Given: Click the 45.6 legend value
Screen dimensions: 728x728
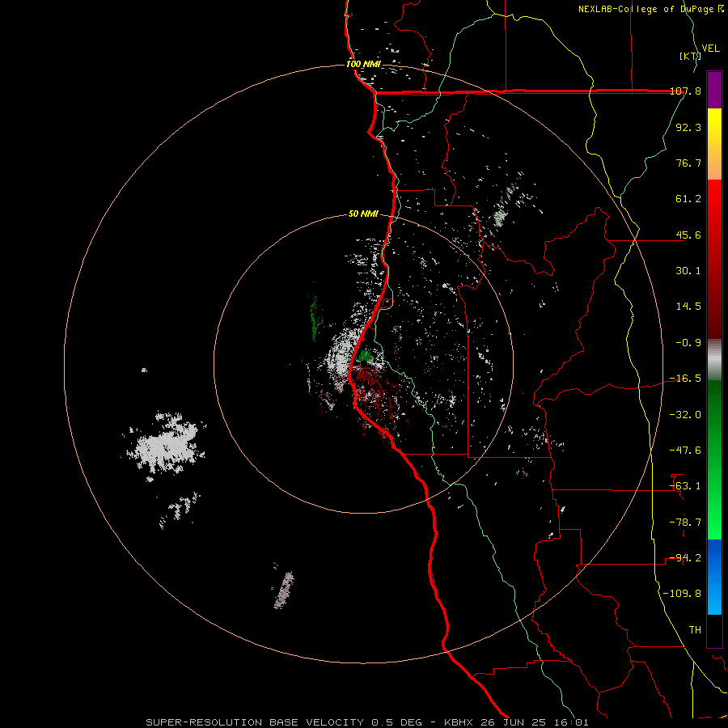Looking at the screenshot, I should [688, 235].
